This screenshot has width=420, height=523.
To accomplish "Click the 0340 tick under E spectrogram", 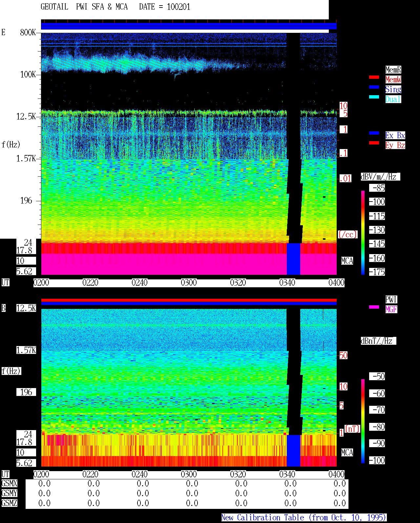I will (287, 282).
